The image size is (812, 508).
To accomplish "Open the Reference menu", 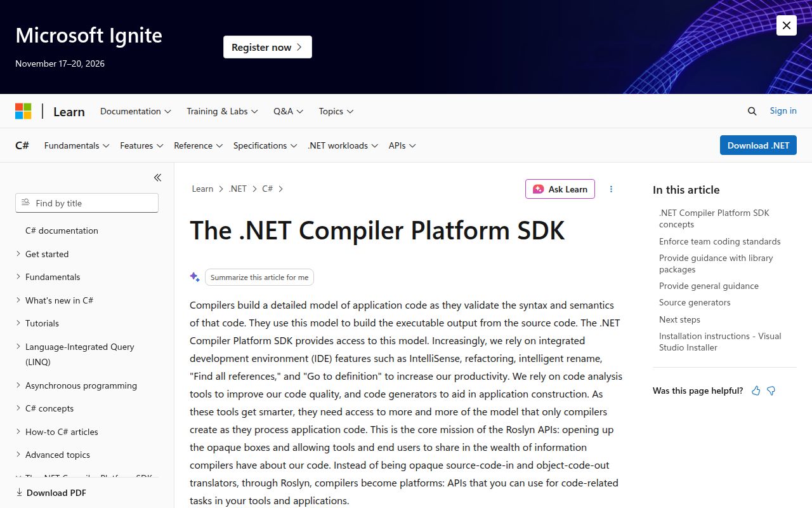I will coord(199,145).
